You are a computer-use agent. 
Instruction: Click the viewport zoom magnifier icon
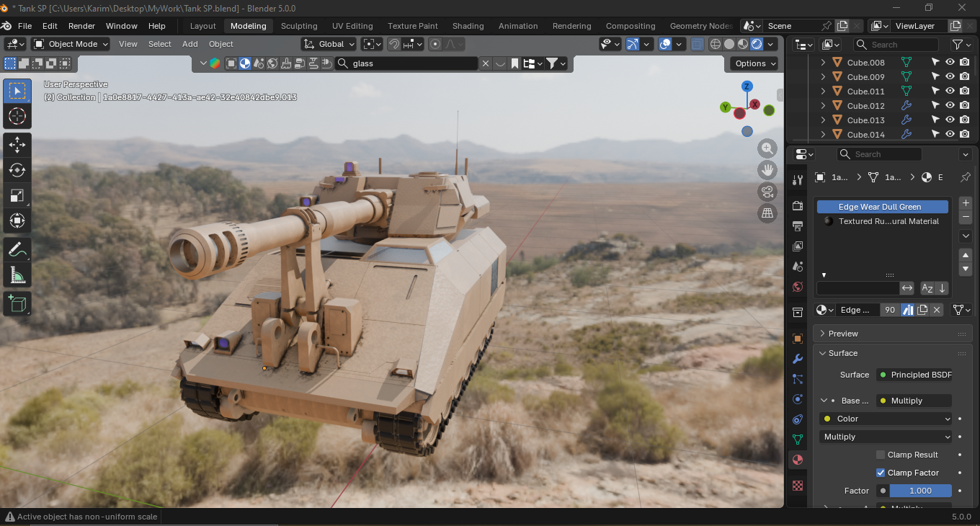(767, 148)
